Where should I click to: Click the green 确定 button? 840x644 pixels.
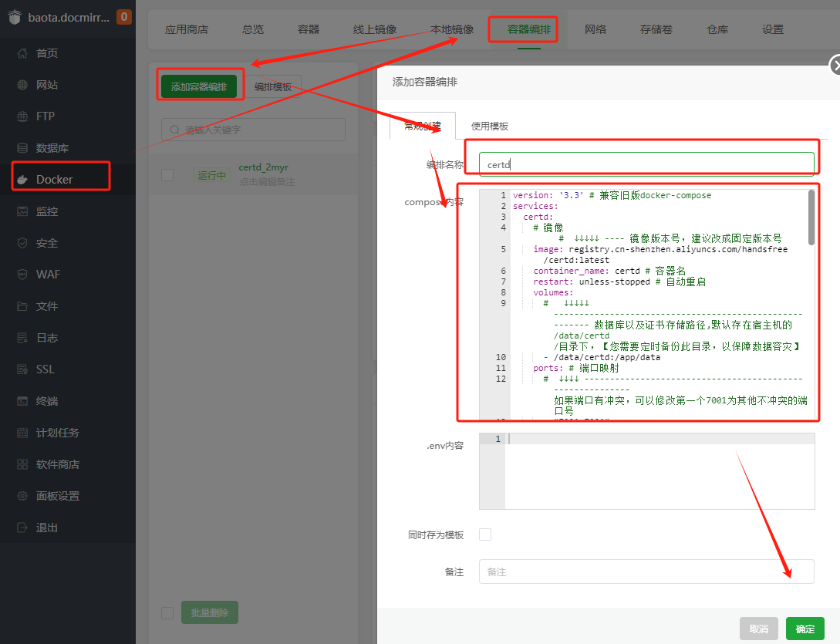click(805, 629)
